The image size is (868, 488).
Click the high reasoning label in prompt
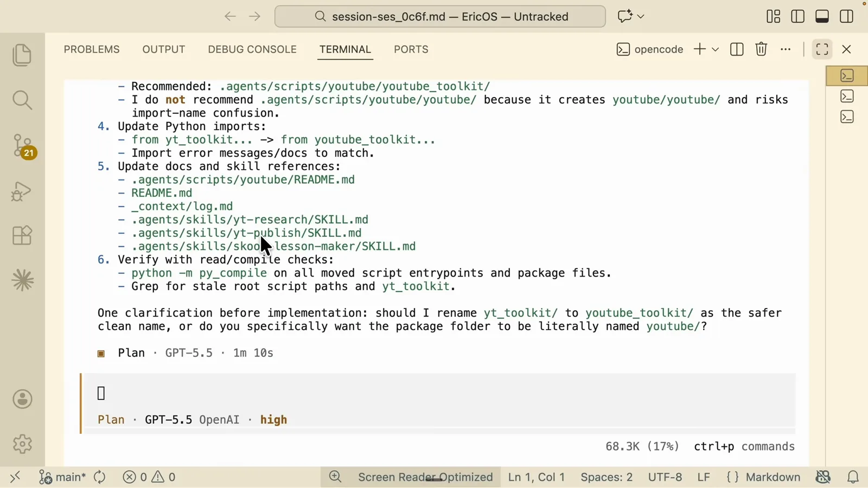pyautogui.click(x=273, y=420)
